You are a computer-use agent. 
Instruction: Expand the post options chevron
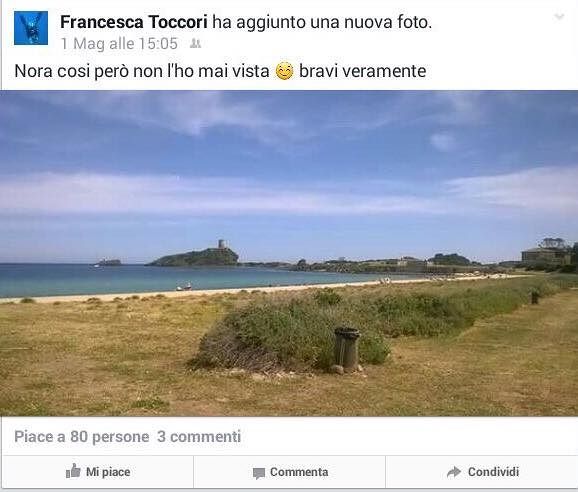(559, 17)
